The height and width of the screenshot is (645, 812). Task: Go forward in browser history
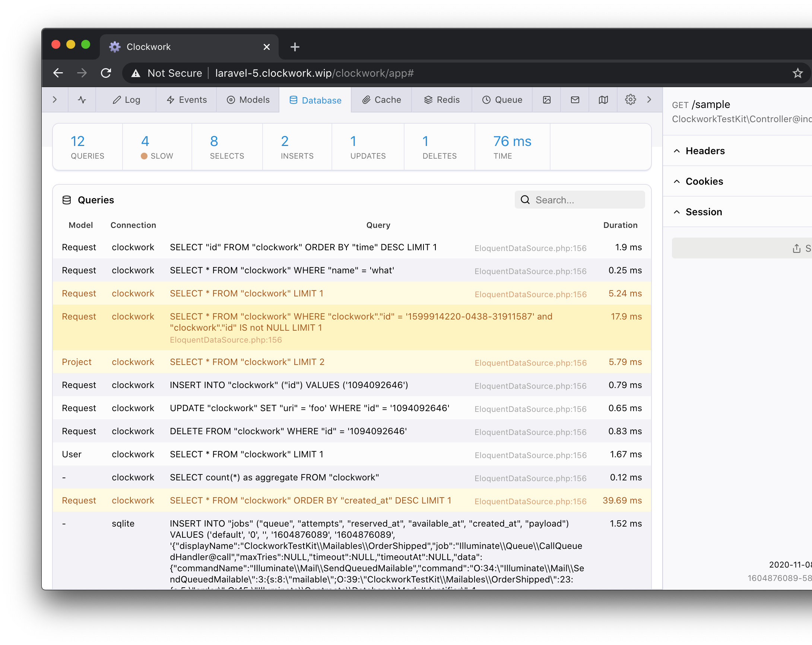(82, 73)
